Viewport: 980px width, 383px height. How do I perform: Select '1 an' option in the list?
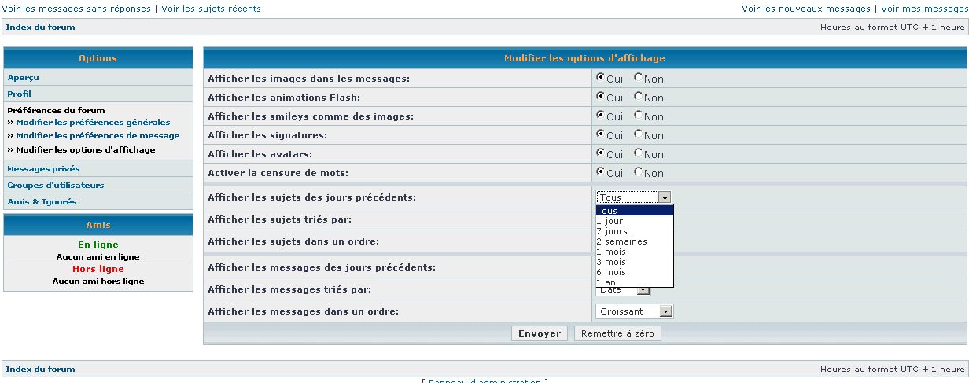[606, 282]
